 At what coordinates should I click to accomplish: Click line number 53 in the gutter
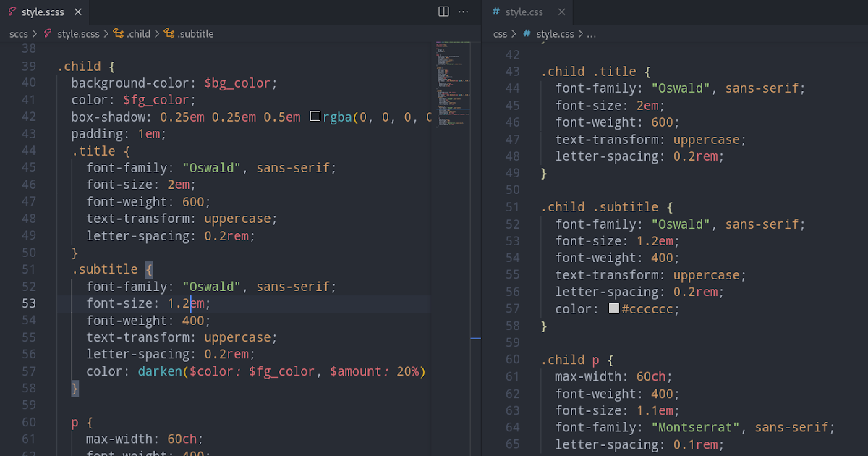[29, 303]
